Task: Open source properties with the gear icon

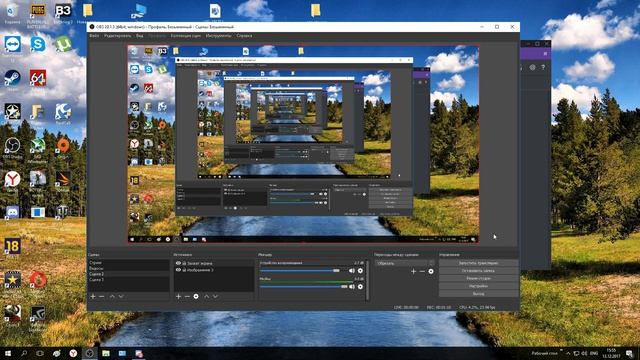Action: 196,296
